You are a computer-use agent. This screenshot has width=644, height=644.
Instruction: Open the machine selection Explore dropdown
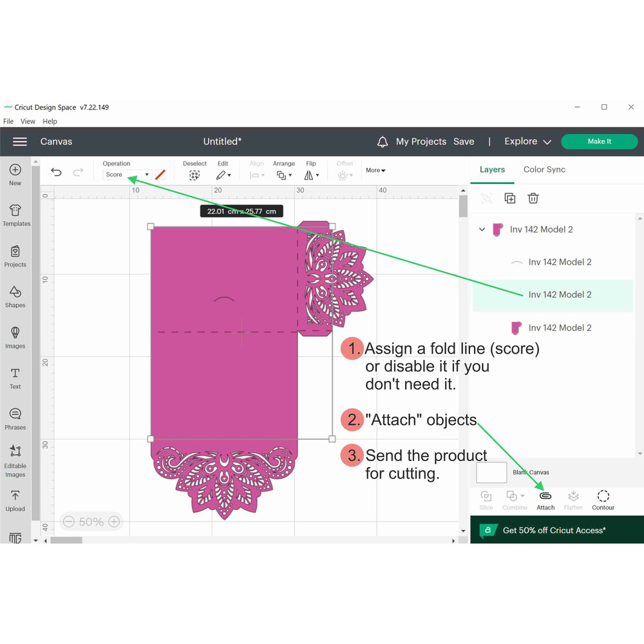527,142
